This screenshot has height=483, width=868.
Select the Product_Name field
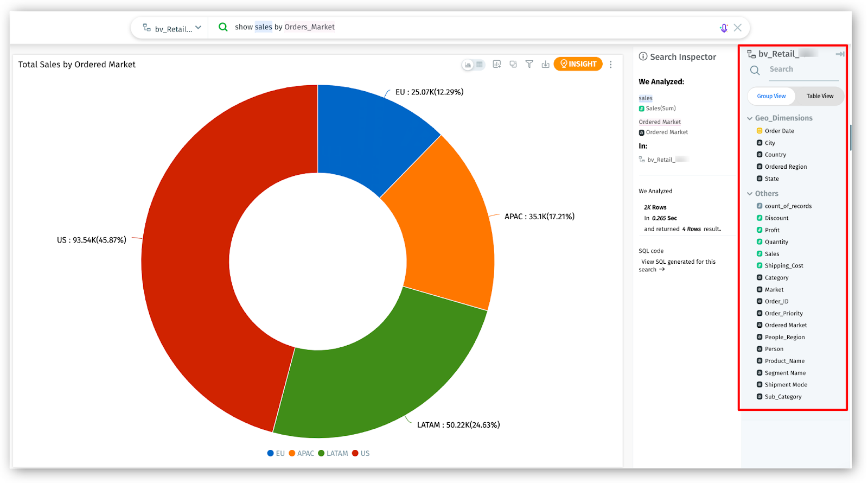[784, 361]
